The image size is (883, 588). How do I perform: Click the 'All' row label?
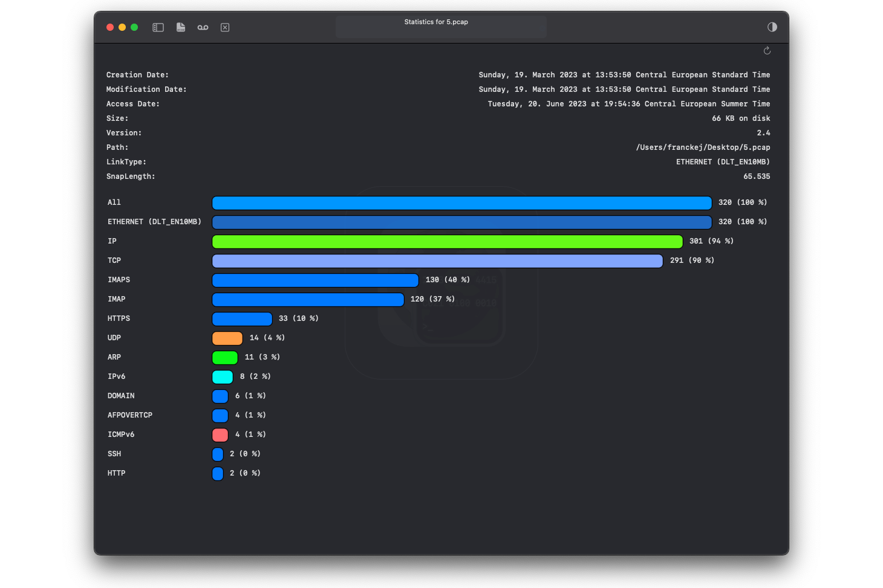point(114,202)
